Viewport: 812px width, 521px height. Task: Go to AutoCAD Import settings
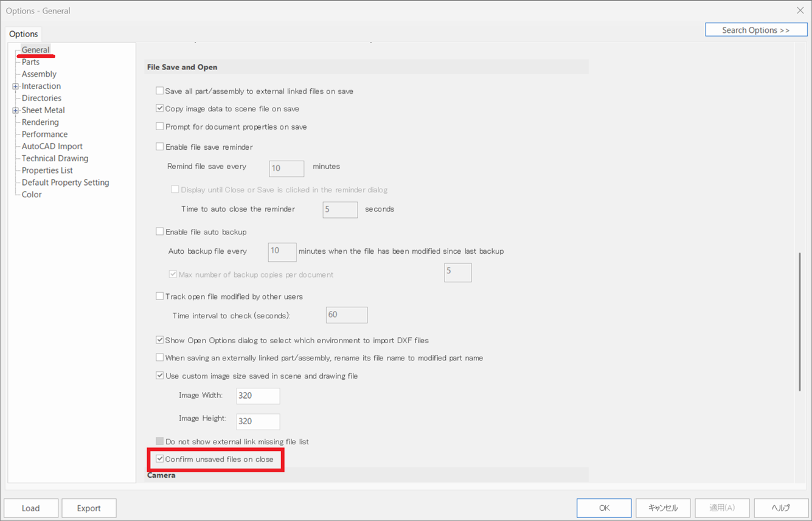tap(52, 146)
